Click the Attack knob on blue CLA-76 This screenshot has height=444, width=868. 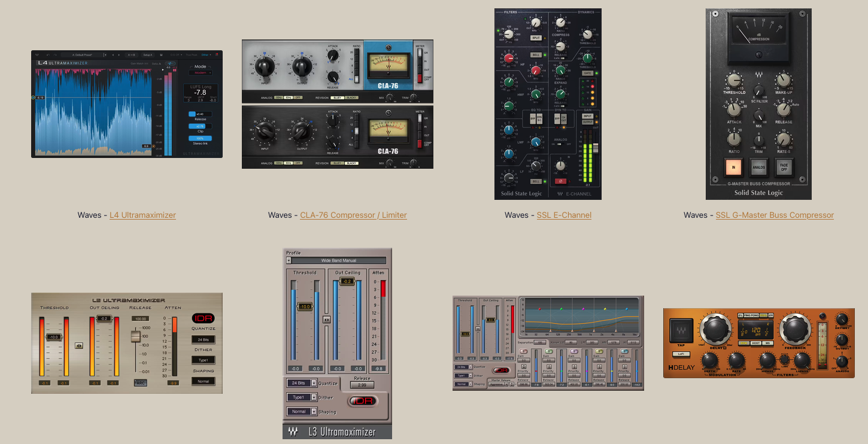click(x=333, y=56)
